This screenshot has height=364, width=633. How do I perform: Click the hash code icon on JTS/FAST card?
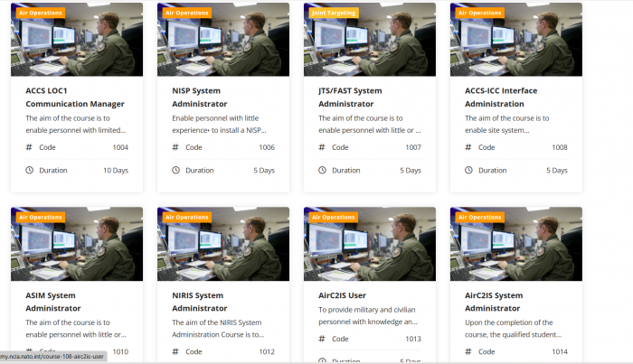322,147
